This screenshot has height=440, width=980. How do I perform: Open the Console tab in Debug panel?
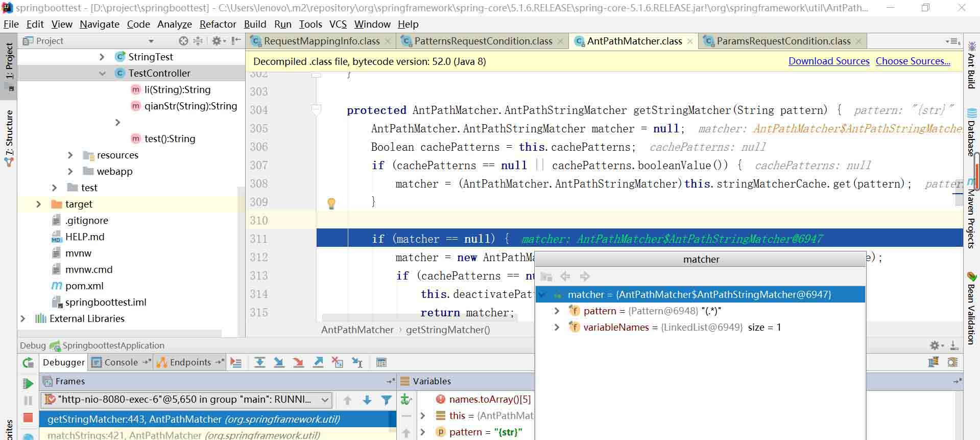click(121, 362)
